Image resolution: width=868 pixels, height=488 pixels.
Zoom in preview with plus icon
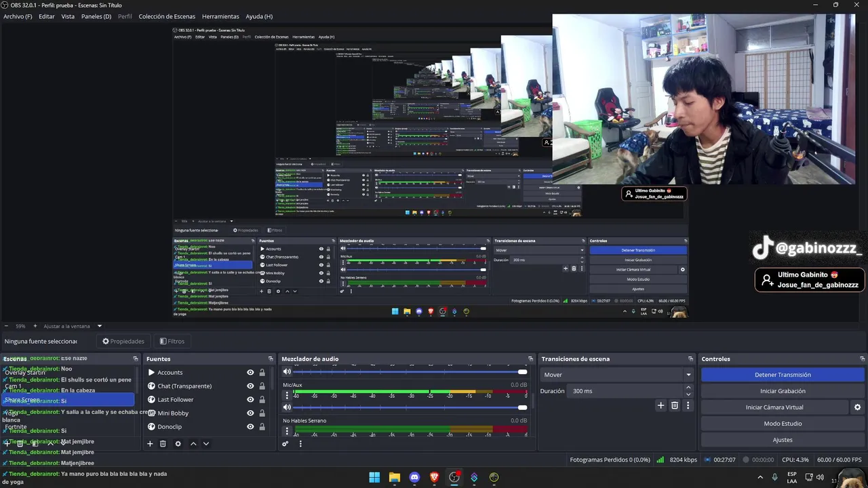pyautogui.click(x=34, y=326)
